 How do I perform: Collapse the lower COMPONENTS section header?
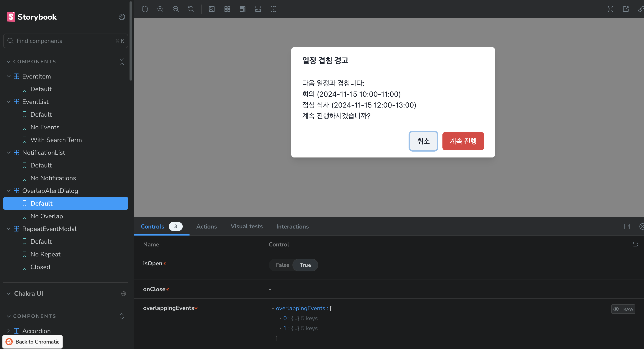(x=32, y=316)
